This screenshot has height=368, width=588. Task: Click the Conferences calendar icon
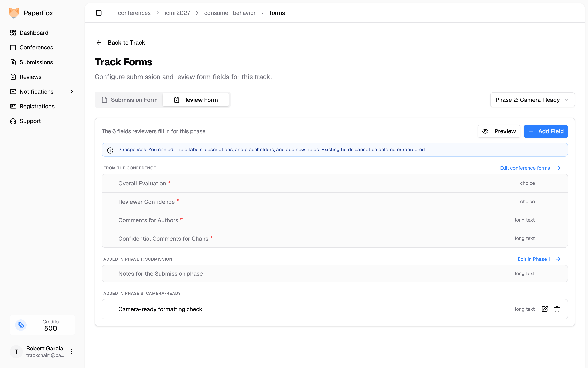tap(13, 47)
